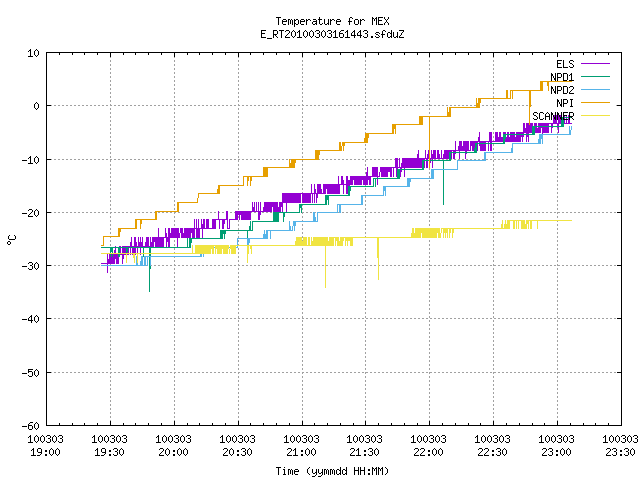
Task: Click the y-axis label -60
Action: pos(31,426)
